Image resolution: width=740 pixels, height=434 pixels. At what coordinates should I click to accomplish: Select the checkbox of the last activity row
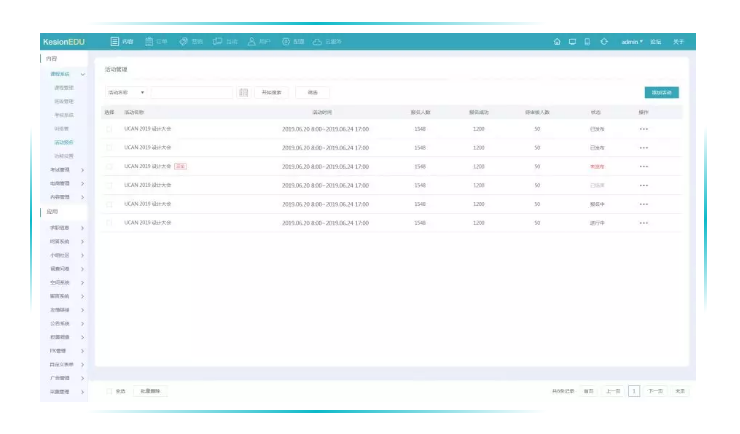coord(110,222)
